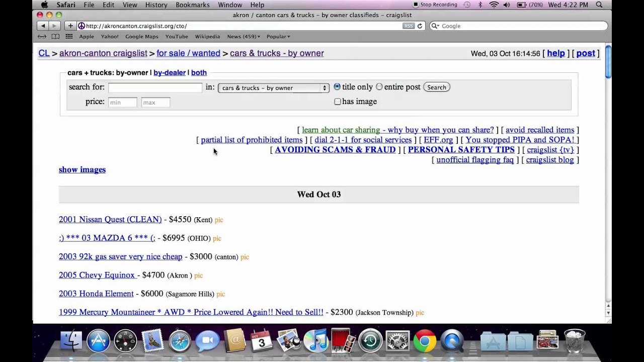Screen dimensions: 644x362
Task: Open the Apple menu
Action: (x=44, y=5)
